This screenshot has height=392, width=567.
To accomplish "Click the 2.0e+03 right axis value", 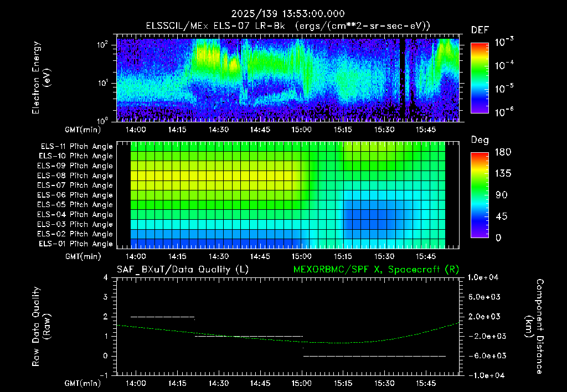I will click(484, 316).
